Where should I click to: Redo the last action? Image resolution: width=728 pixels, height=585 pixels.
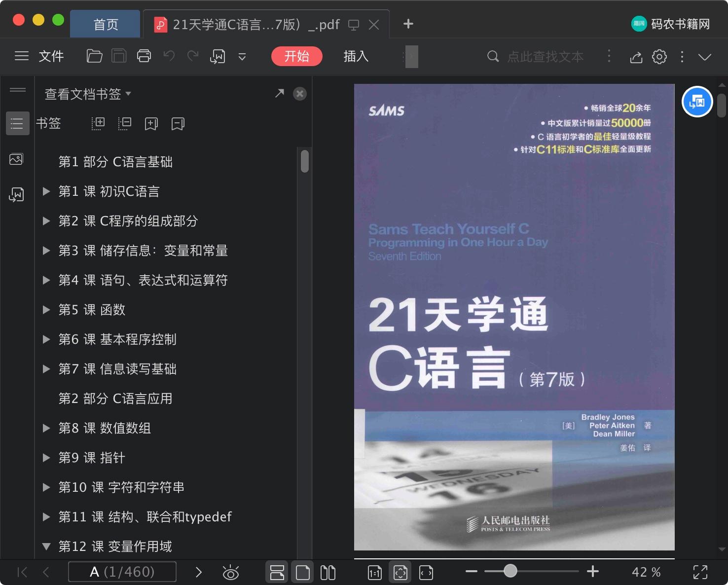(193, 56)
